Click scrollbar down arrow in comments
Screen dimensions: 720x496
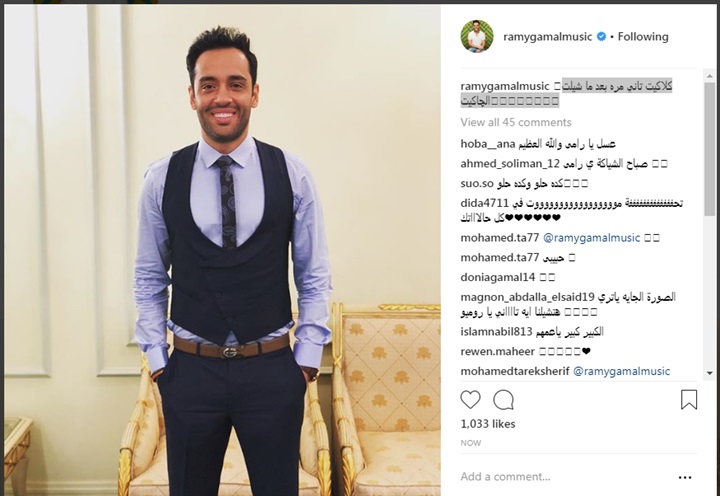coord(709,374)
